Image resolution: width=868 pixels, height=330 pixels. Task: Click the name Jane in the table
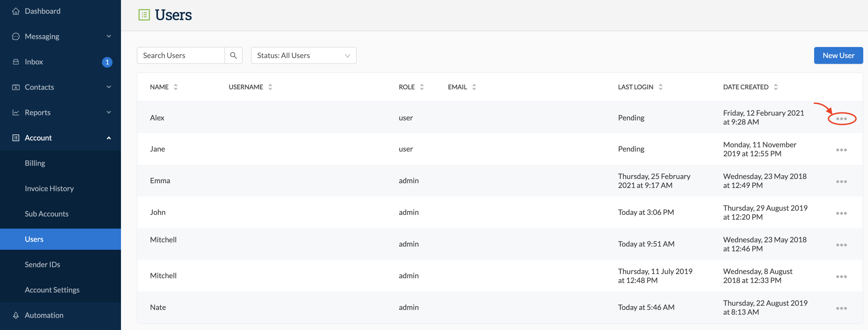(x=157, y=149)
